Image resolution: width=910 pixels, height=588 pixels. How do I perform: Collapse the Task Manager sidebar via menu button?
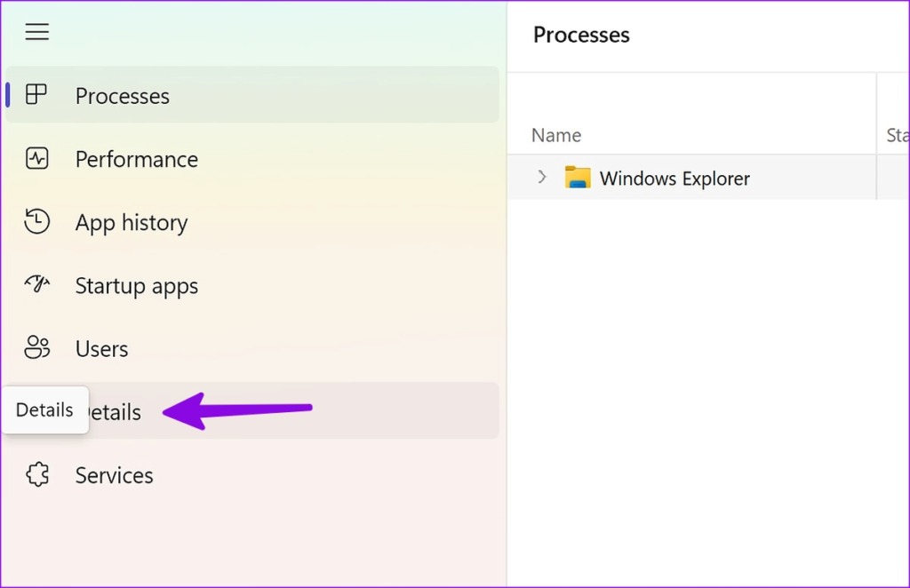coord(36,31)
